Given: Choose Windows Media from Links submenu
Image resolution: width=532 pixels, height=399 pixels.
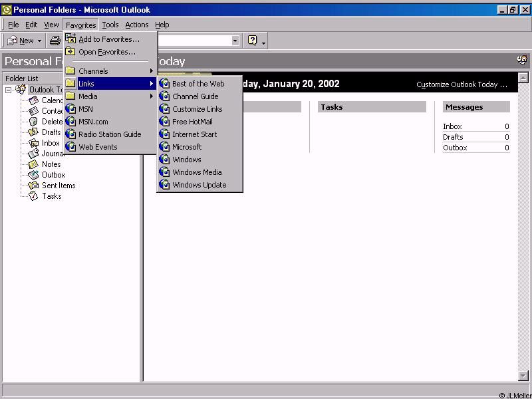Looking at the screenshot, I should [x=199, y=172].
